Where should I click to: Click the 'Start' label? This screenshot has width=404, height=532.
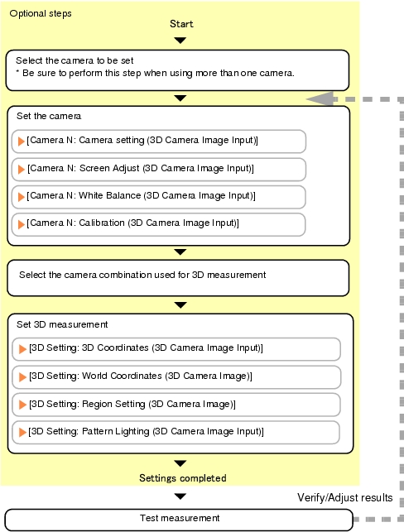point(181,24)
